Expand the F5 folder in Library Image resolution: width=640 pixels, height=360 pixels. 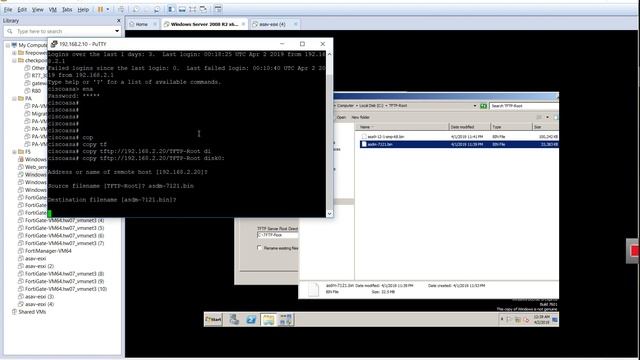point(14,151)
